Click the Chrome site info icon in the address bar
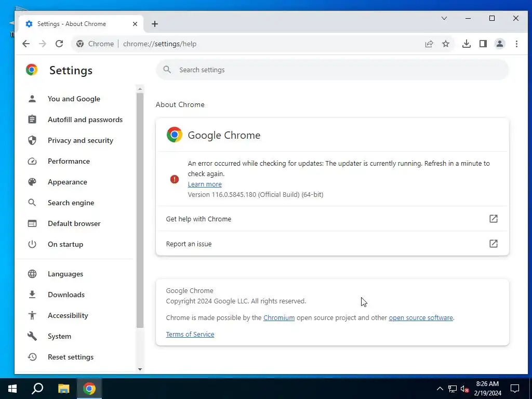This screenshot has width=532, height=399. click(80, 44)
